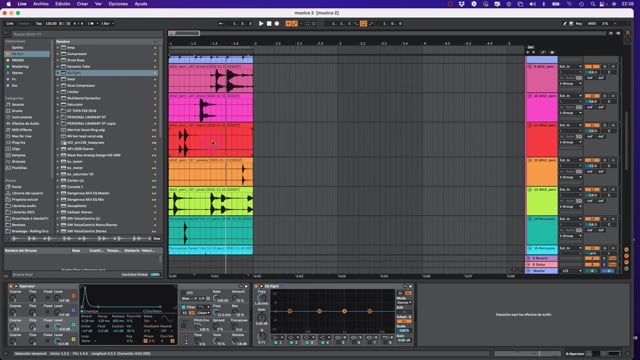
Task: Open the MIDI Effects category
Action: coord(22,130)
